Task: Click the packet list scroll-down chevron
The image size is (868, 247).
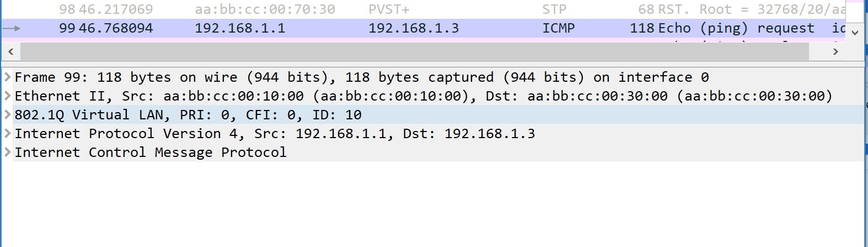Action: tap(855, 33)
